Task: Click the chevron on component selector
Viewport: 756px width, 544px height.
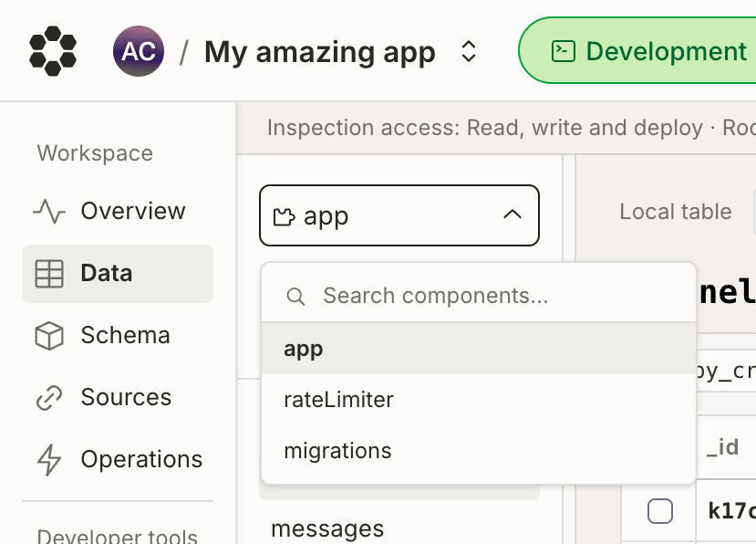Action: click(513, 214)
